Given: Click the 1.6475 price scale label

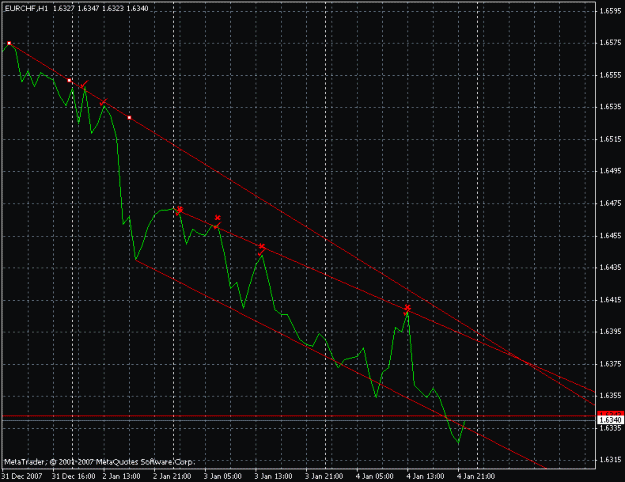Looking at the screenshot, I should (x=610, y=203).
